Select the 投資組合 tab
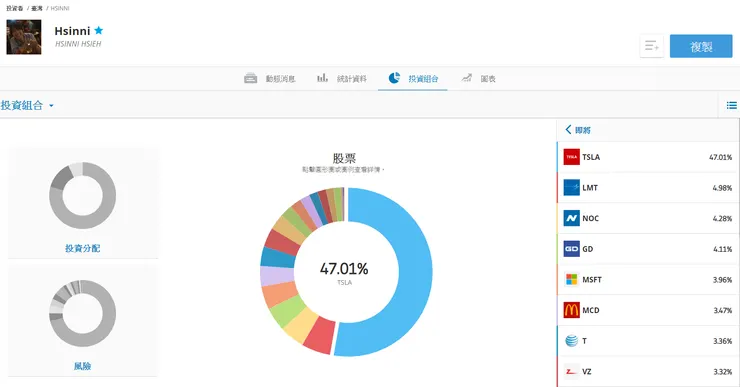740x387 pixels. pos(413,78)
